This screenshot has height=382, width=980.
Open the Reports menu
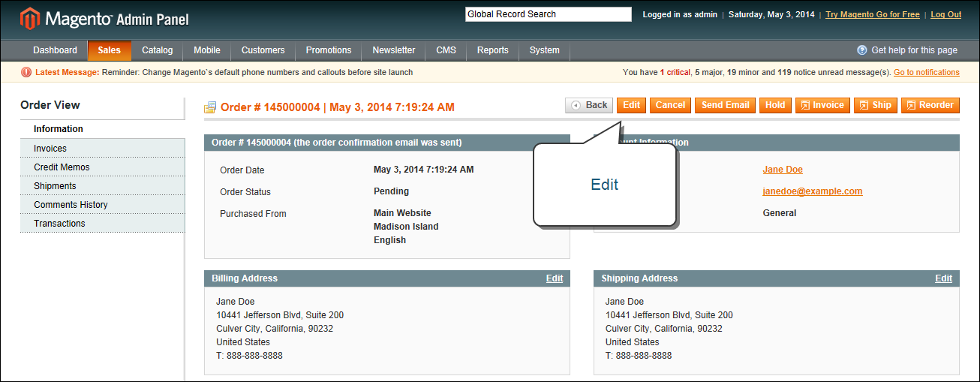tap(493, 50)
